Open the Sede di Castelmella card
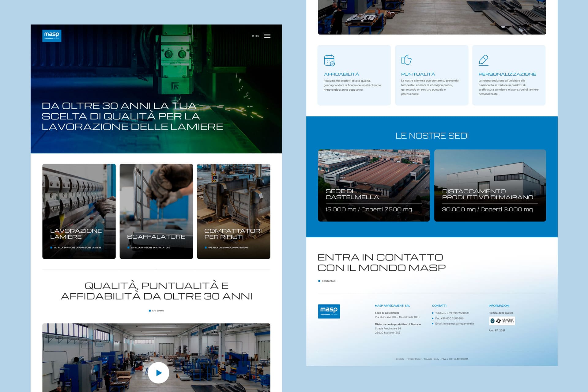 [374, 185]
